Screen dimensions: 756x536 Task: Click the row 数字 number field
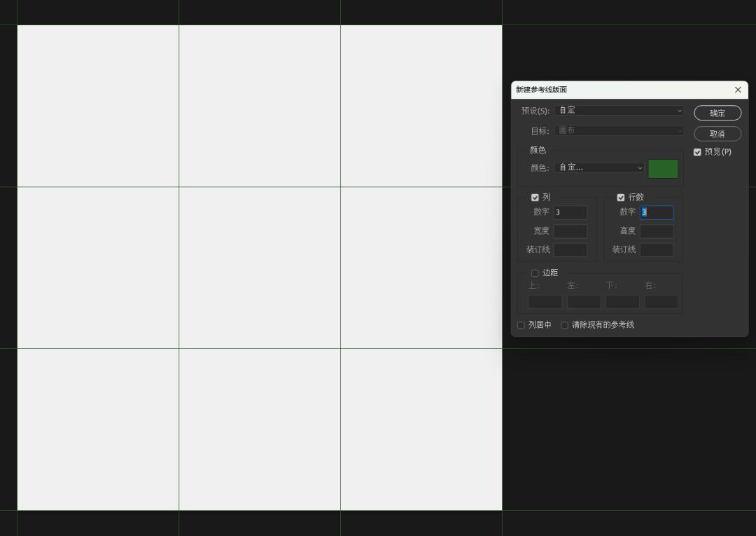pos(657,212)
